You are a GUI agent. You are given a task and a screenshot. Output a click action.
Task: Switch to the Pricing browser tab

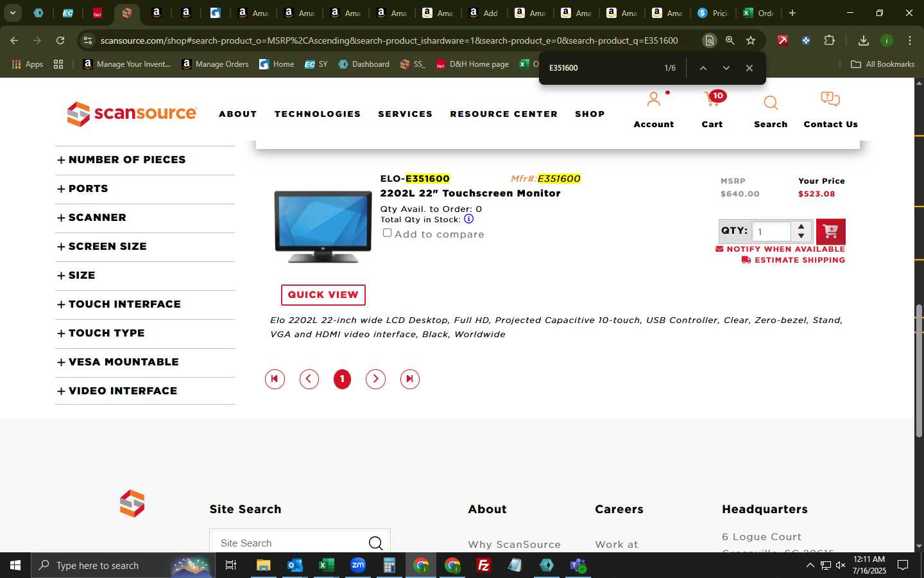point(712,13)
